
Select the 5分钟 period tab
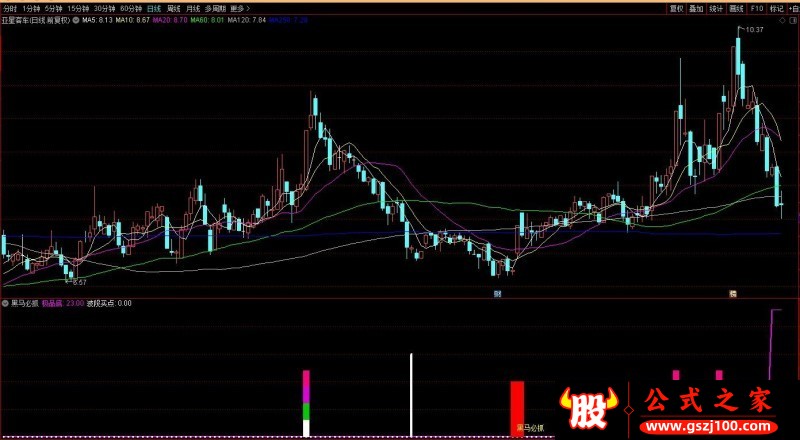tap(53, 8)
